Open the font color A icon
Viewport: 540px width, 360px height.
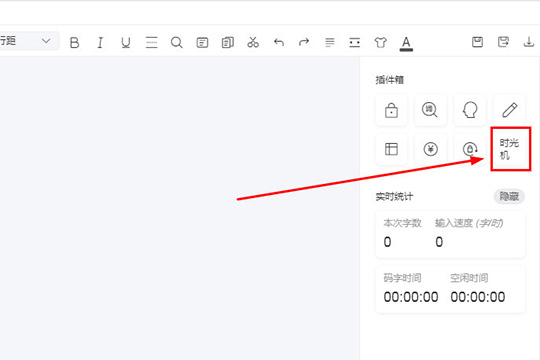pos(406,43)
